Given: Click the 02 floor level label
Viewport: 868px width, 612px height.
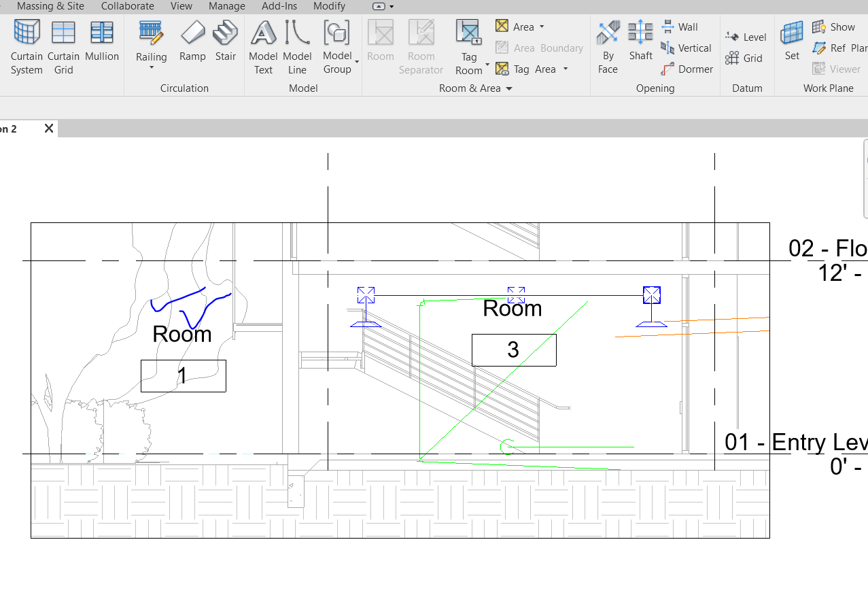Looking at the screenshot, I should click(828, 248).
